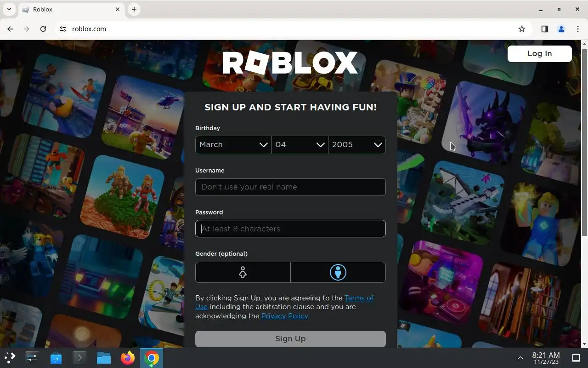Maximize the Chrome window

tap(559, 9)
